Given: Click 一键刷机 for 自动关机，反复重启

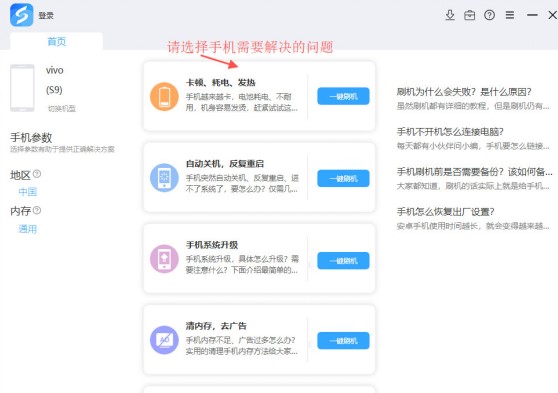Looking at the screenshot, I should coord(343,178).
